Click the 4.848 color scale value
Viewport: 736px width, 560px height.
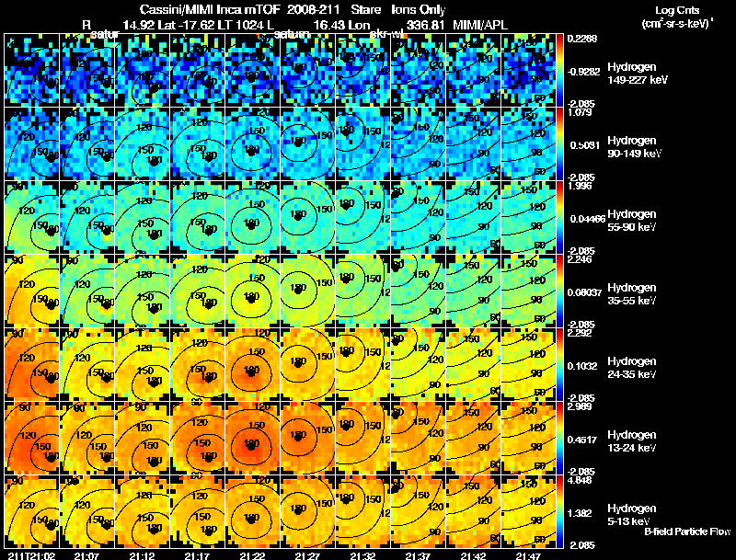click(x=581, y=481)
